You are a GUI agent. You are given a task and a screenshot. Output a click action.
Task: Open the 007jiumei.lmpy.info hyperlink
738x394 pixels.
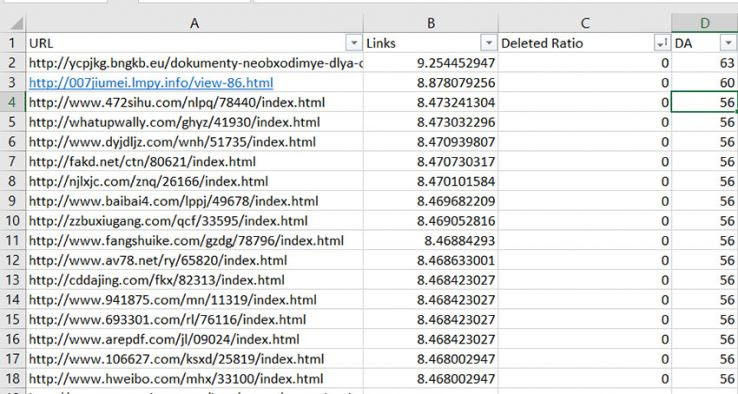[151, 83]
